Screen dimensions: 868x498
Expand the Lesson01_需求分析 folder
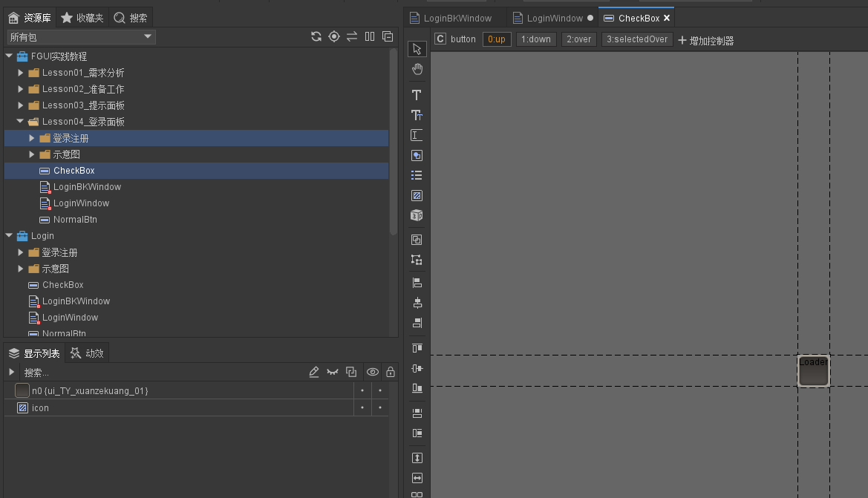(x=21, y=73)
